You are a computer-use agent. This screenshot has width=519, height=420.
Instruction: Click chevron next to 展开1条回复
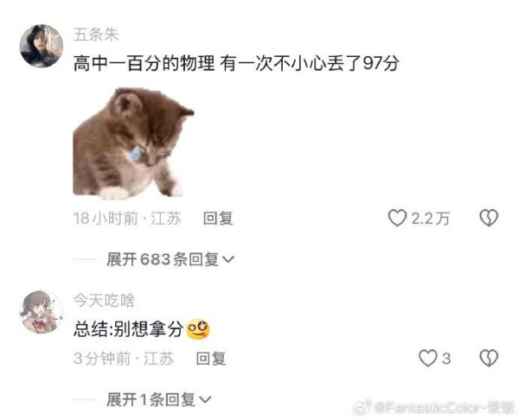pyautogui.click(x=205, y=400)
